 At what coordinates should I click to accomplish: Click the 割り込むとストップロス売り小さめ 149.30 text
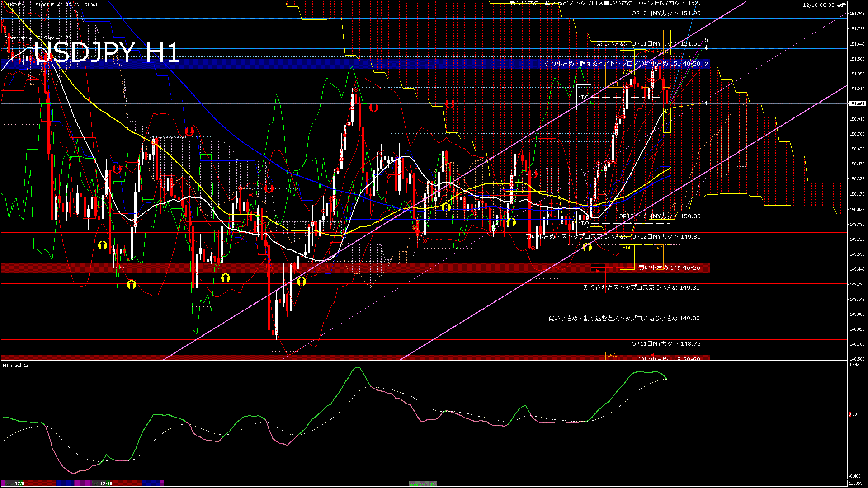[x=641, y=288]
